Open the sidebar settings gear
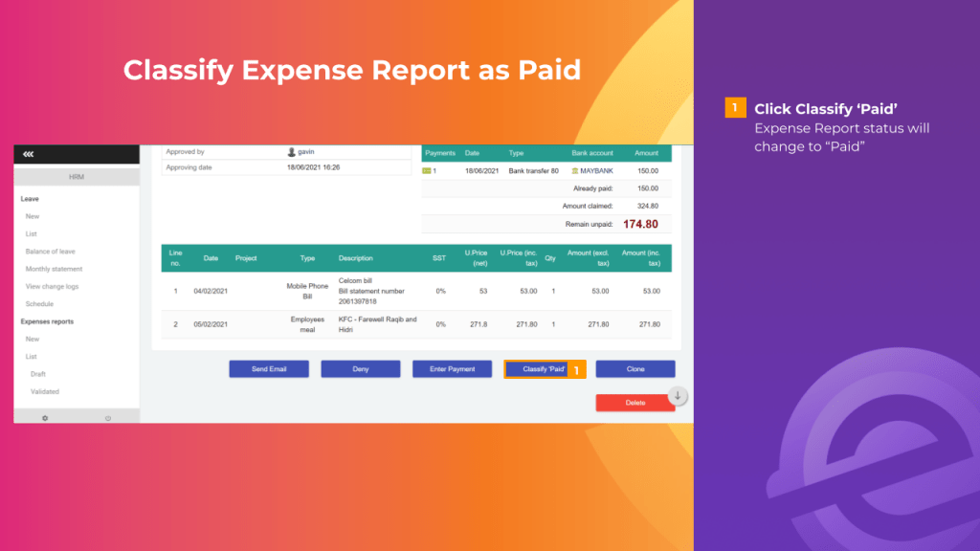Screen dimensions: 980x551 coord(43,417)
